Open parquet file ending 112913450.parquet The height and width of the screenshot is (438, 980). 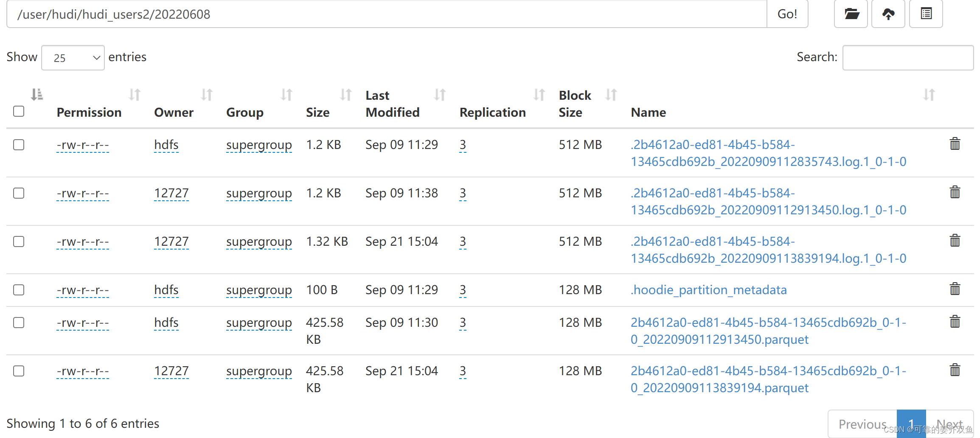point(768,331)
